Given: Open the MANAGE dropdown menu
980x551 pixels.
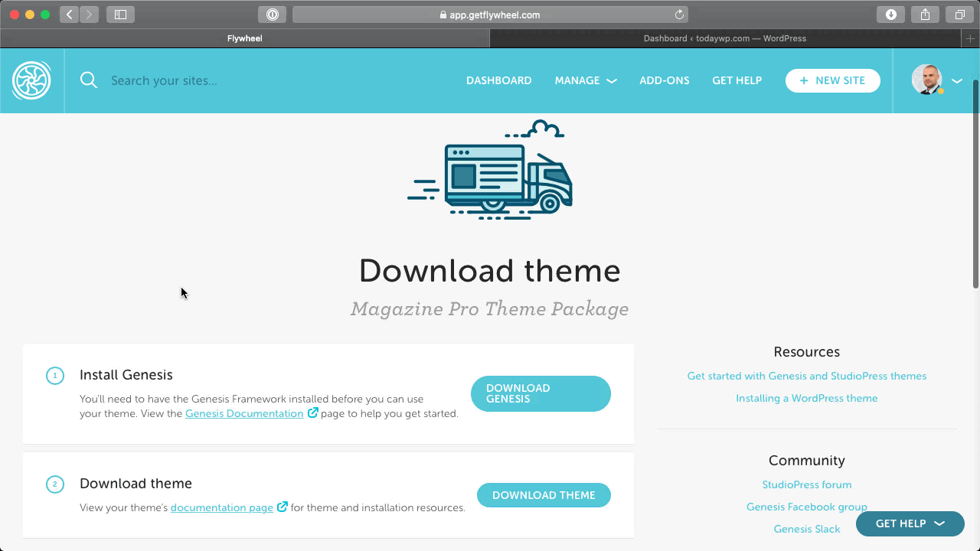Looking at the screenshot, I should click(x=586, y=80).
